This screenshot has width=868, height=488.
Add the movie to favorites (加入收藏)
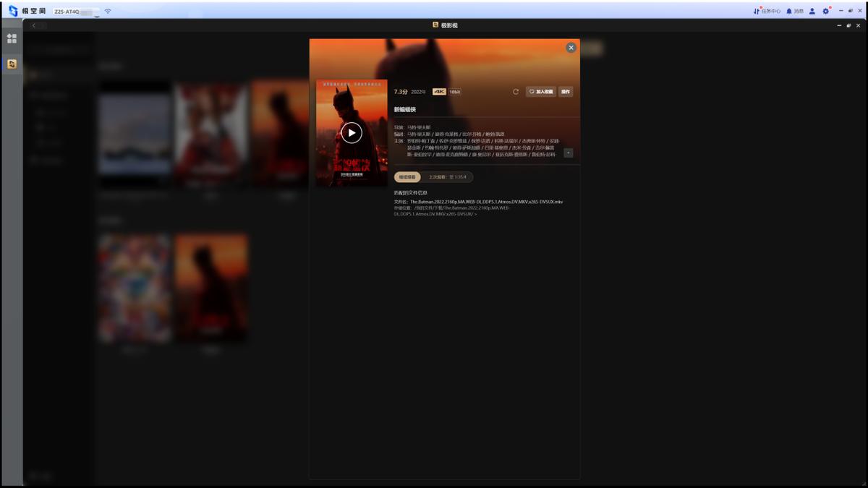pos(541,92)
